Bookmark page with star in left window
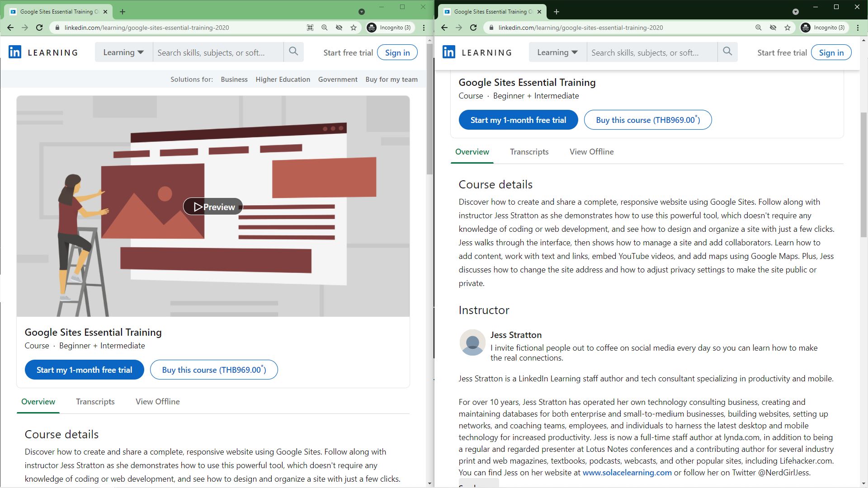868x488 pixels. 354,28
